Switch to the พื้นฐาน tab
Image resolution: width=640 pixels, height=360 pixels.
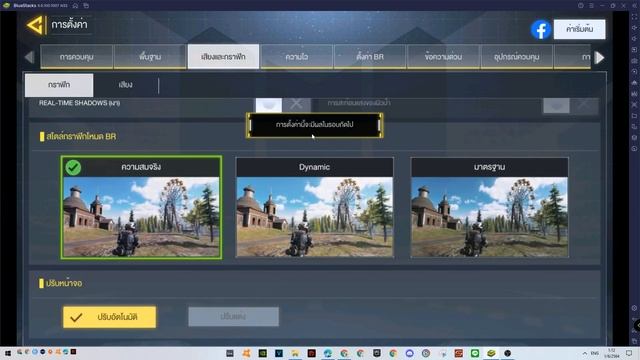(x=150, y=57)
